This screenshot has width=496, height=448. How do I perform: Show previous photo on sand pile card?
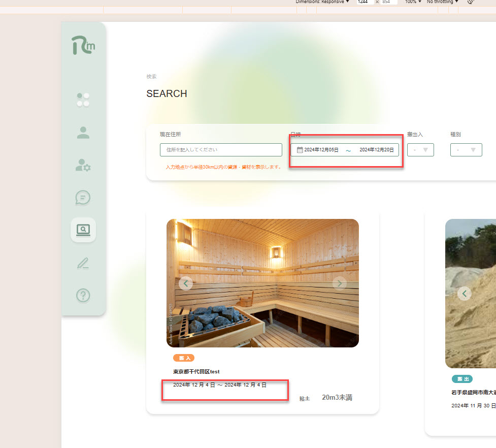click(x=465, y=293)
